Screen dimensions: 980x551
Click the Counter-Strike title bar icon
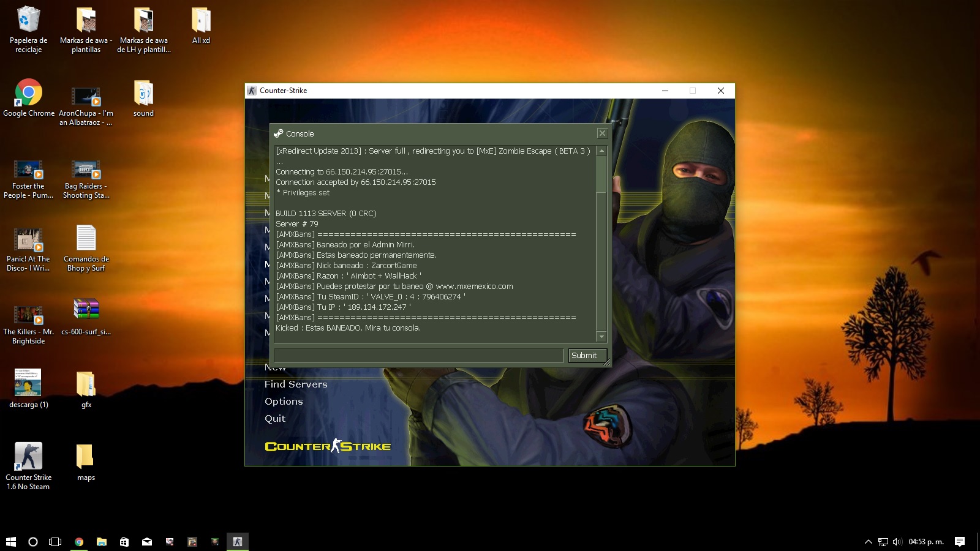252,91
